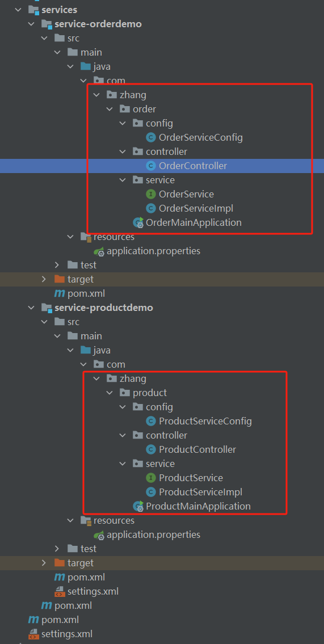Expand target folder in service-orderdemo
Viewport: 324px width, 644px height.
point(44,279)
